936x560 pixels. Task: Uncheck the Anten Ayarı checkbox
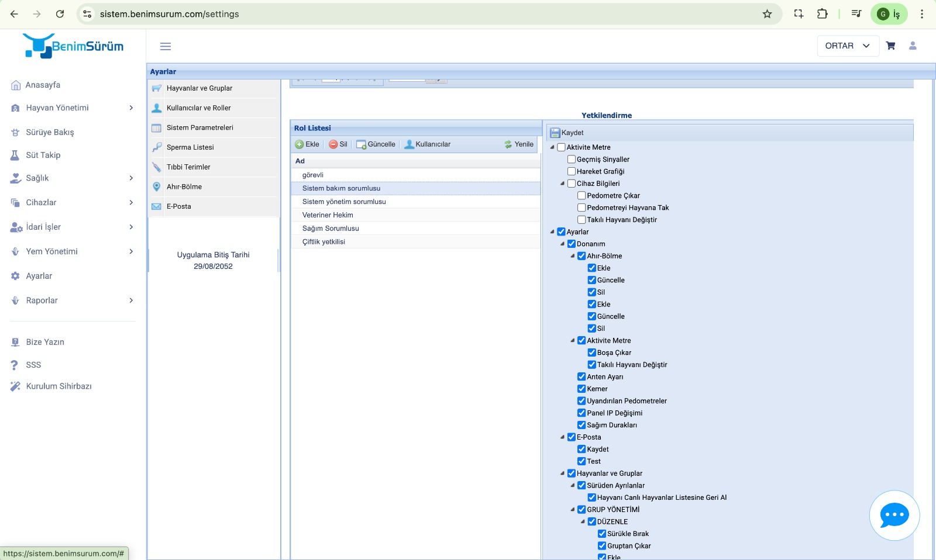[x=581, y=376]
